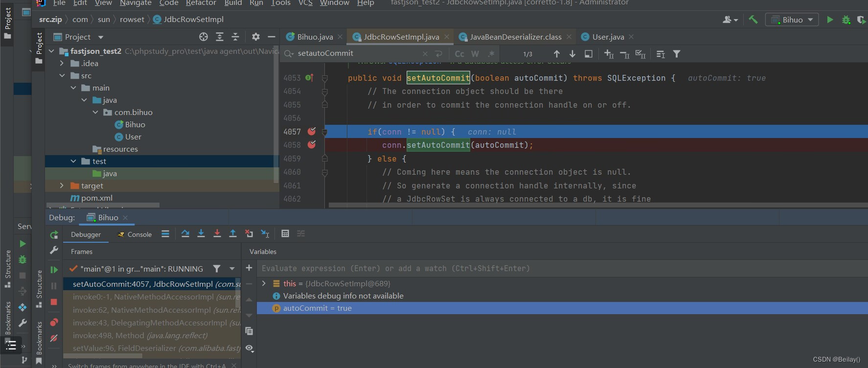
Task: Close the JdbcRowSetImpl.java tab
Action: tap(446, 37)
